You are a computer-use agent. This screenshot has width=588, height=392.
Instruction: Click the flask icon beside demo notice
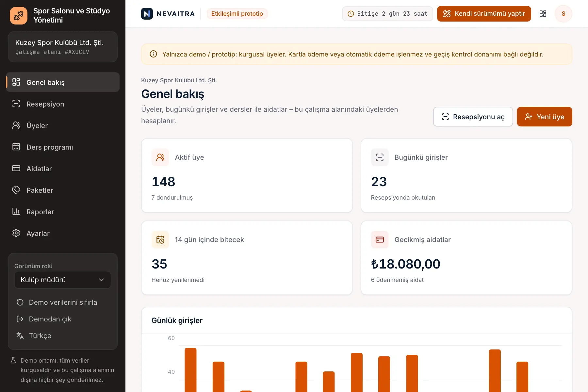[x=13, y=360]
